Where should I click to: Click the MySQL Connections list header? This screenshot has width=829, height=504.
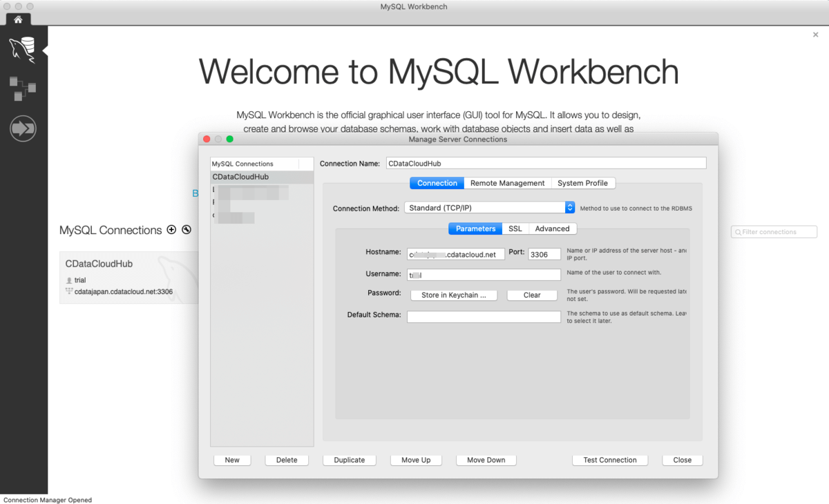(256, 164)
